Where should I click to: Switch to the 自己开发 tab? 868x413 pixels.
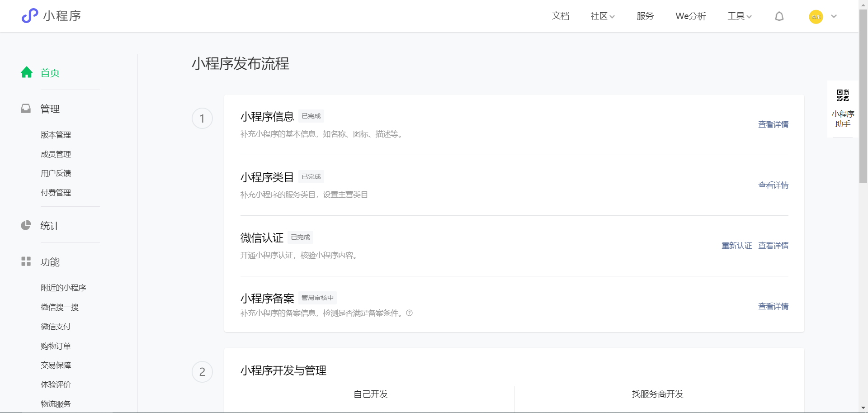371,394
